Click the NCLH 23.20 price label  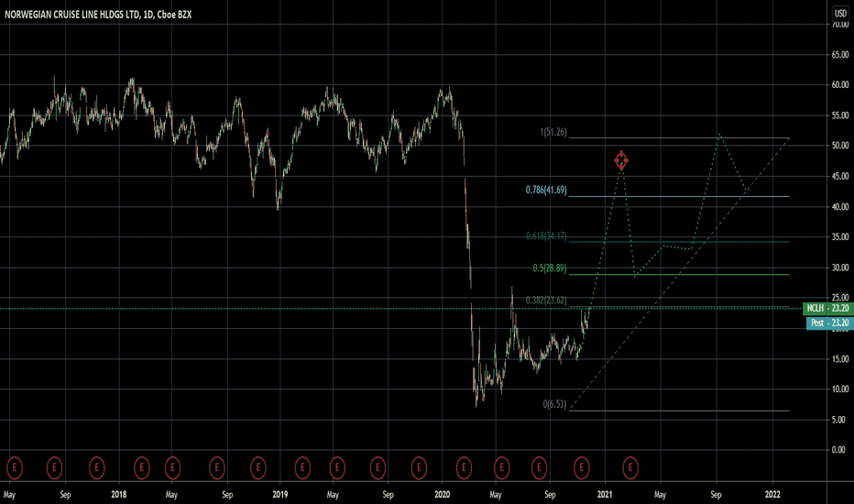[x=827, y=309]
